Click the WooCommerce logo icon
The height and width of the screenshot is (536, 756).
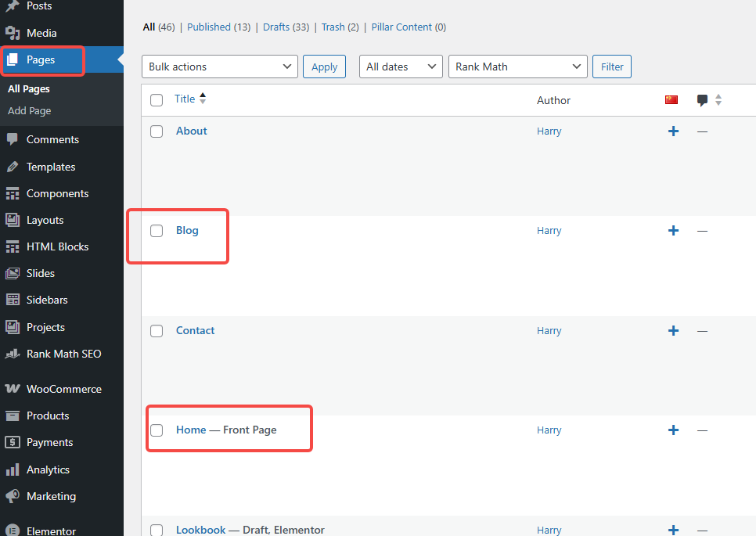click(13, 389)
